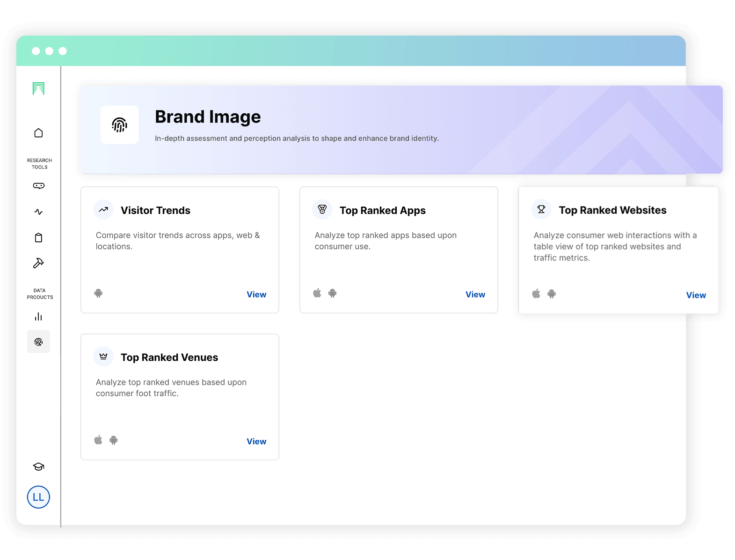Click the Data Products sidebar label
Viewport: 735px width, 560px height.
[40, 294]
